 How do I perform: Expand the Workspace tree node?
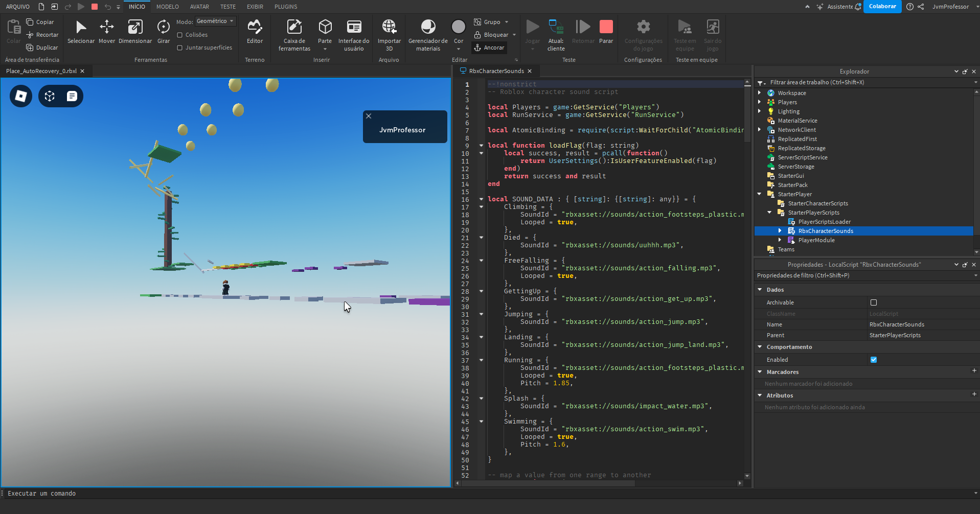760,93
